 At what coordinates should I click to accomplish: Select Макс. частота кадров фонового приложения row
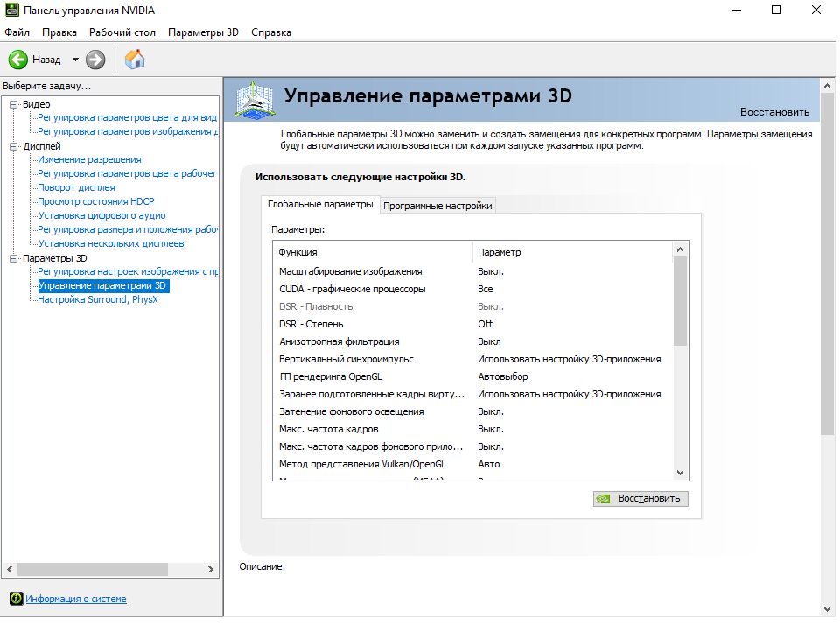pyautogui.click(x=472, y=446)
